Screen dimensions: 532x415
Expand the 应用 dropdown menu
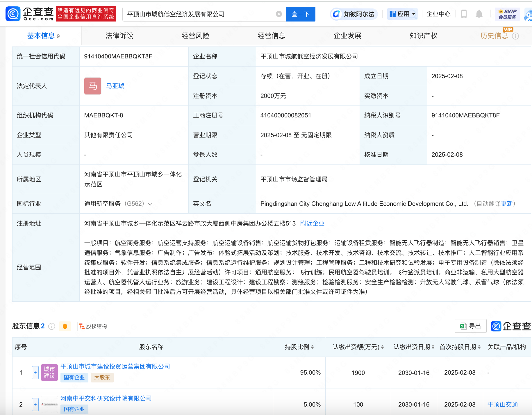click(x=402, y=14)
